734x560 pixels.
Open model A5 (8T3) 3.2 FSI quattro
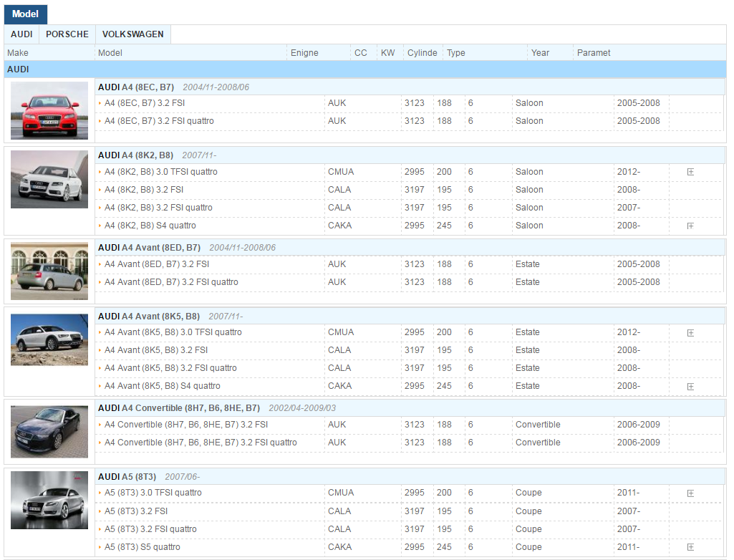tap(150, 529)
